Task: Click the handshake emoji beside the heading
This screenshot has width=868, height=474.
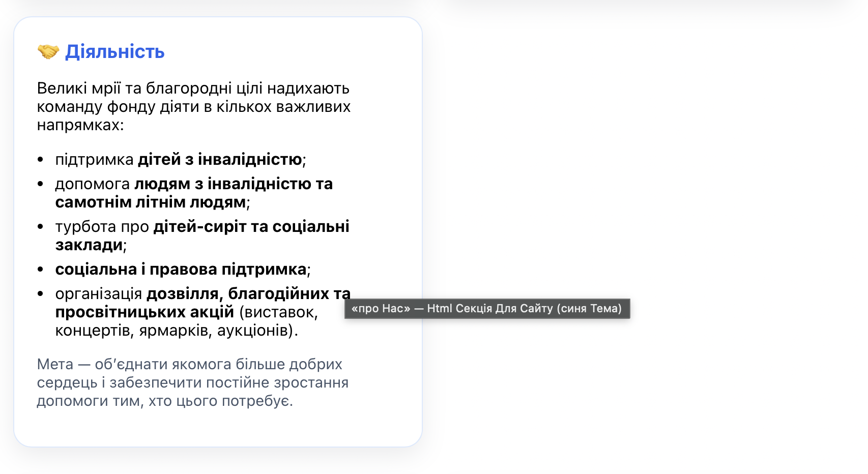Action: click(x=48, y=51)
